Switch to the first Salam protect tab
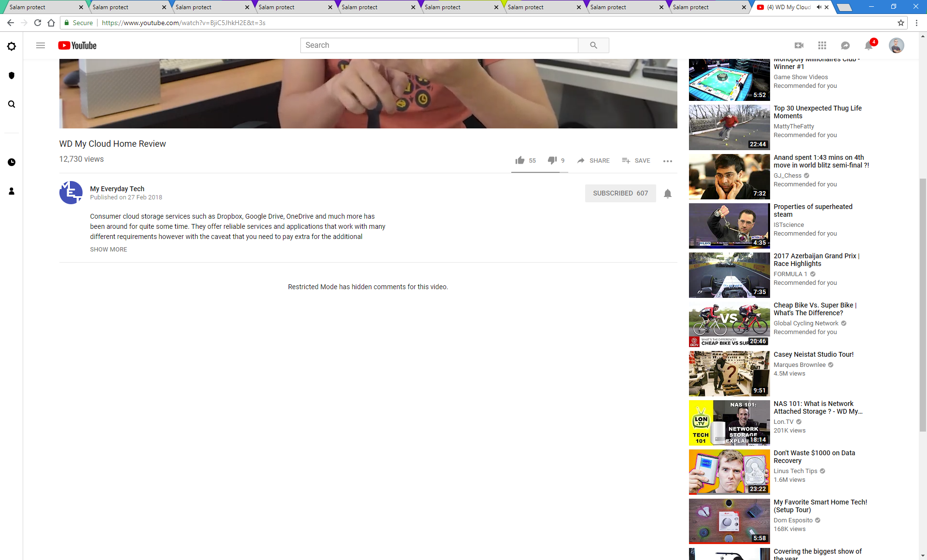The width and height of the screenshot is (927, 560). (43, 7)
